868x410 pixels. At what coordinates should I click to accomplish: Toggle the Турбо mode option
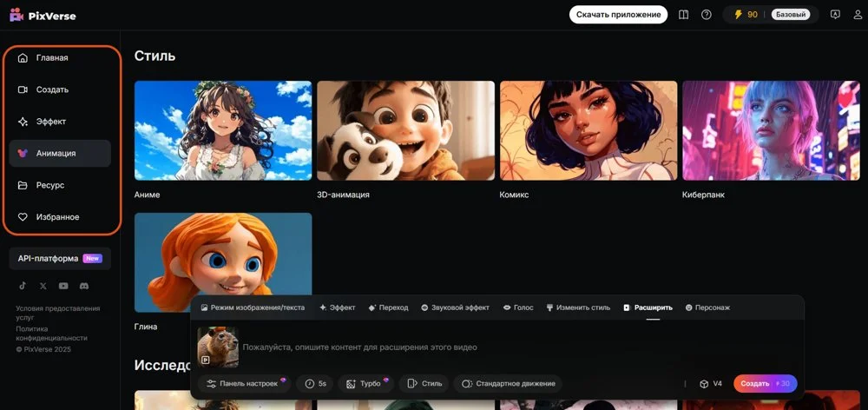click(x=364, y=383)
